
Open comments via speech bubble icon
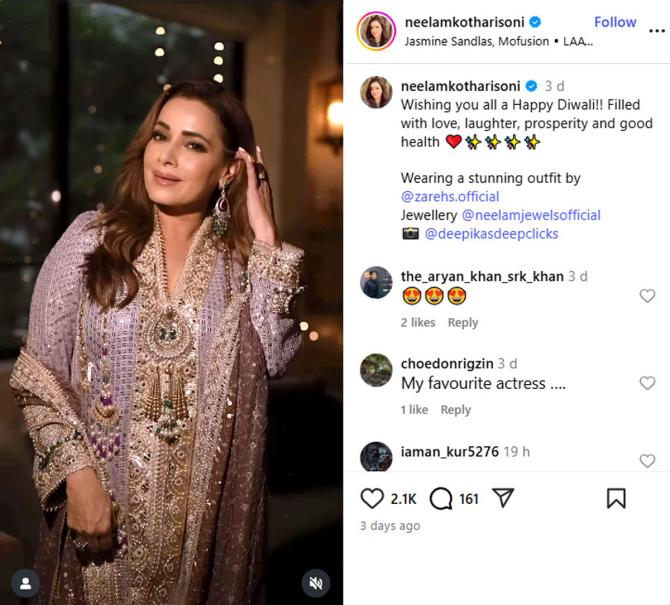coord(441,498)
